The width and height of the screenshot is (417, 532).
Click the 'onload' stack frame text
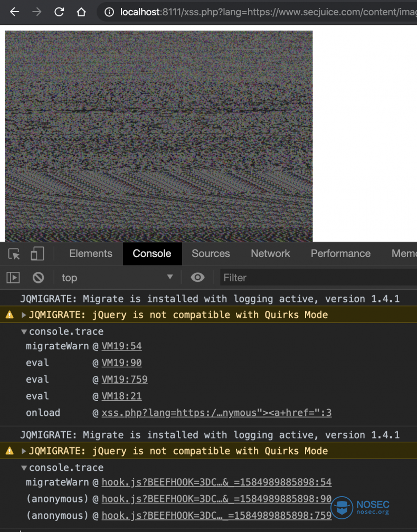pos(43,413)
